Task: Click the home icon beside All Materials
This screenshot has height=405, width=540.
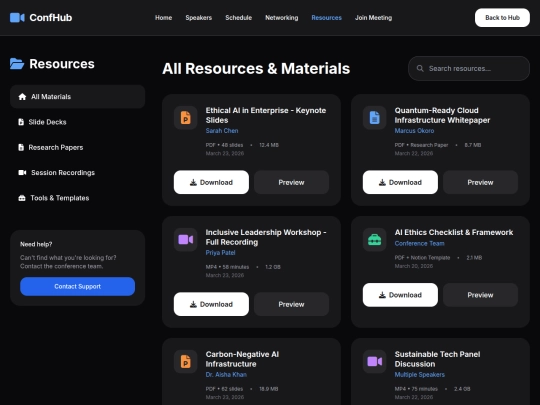Action: point(22,97)
